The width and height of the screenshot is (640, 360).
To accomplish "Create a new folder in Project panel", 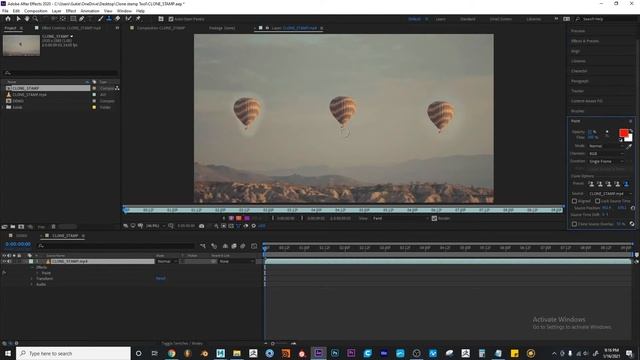I will click(13, 227).
